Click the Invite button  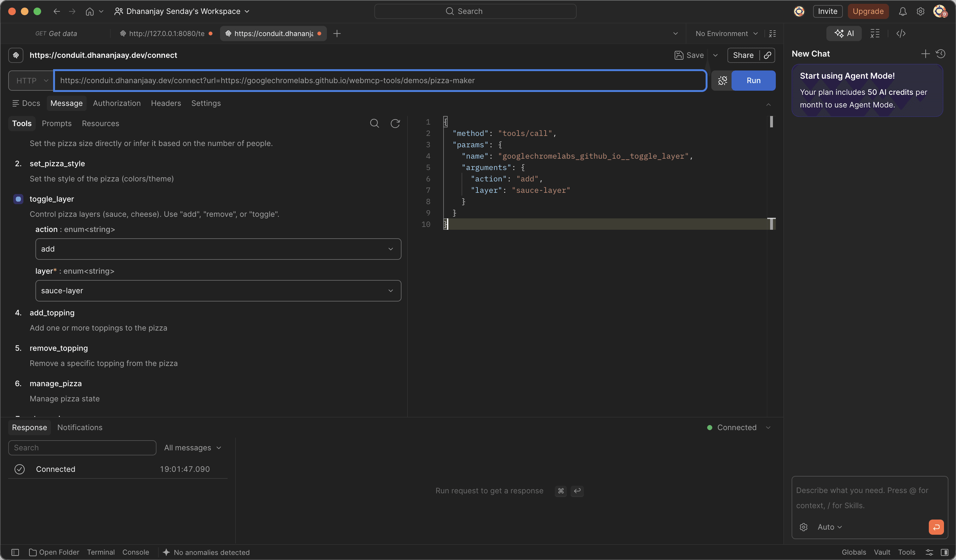pos(827,11)
